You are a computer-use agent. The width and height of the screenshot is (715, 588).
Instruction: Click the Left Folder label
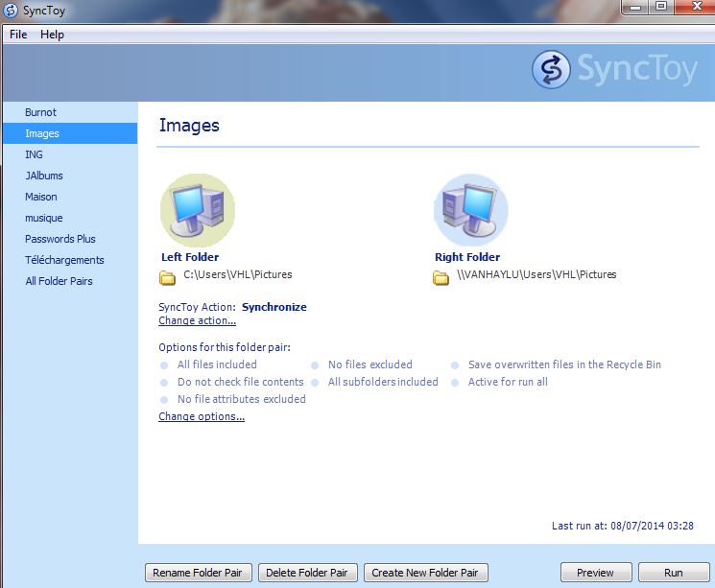tap(190, 257)
